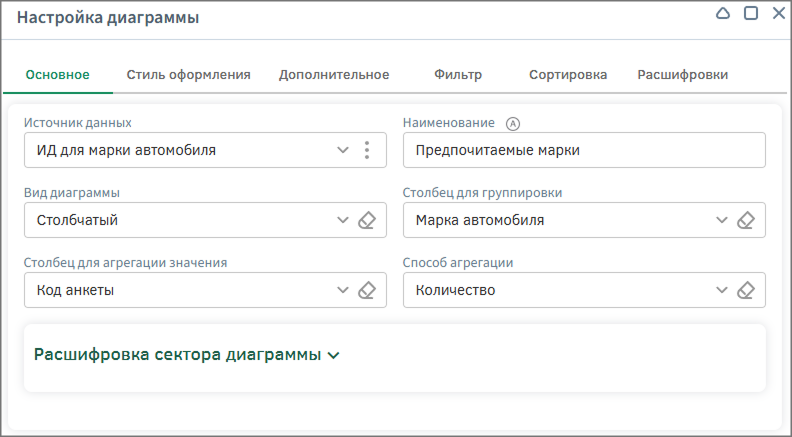Switch to the Стиль оформления tab
The width and height of the screenshot is (792, 437).
tap(188, 75)
